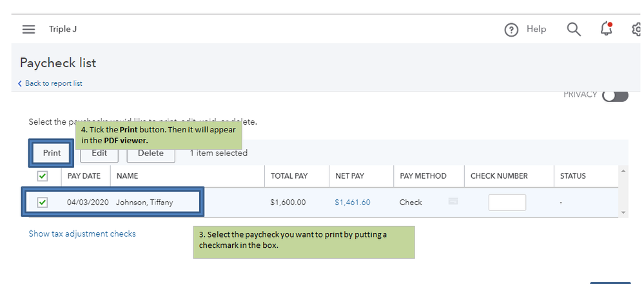
Task: Uncheck the select-all header checkbox
Action: point(43,176)
